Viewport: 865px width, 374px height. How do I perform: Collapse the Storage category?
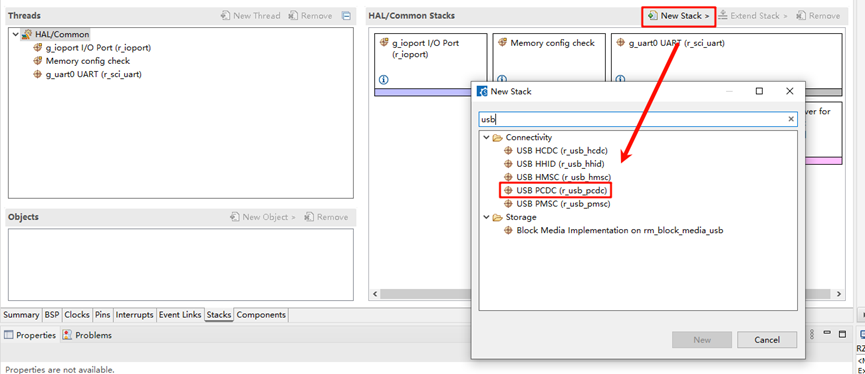(x=486, y=217)
